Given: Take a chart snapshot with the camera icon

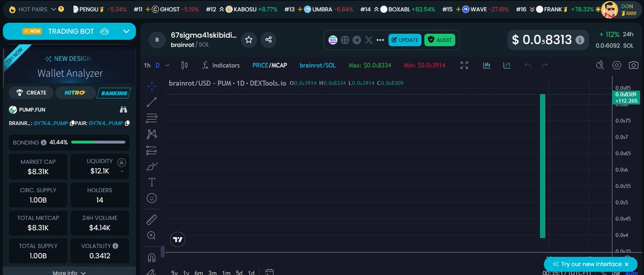Looking at the screenshot, I should [x=634, y=65].
